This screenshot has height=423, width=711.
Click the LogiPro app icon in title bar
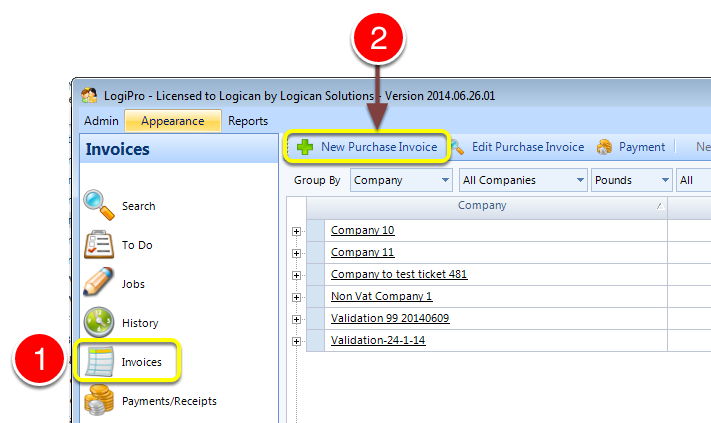pyautogui.click(x=89, y=95)
